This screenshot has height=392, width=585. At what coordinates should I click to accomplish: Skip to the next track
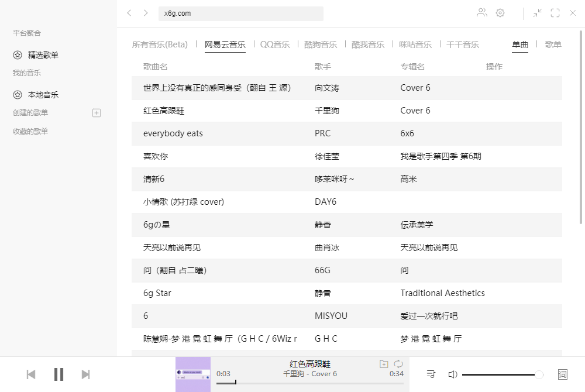[85, 374]
